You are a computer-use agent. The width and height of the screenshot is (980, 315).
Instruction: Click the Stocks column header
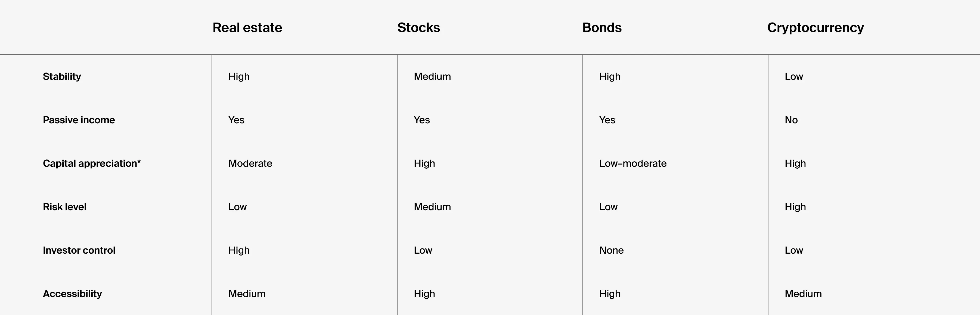418,28
